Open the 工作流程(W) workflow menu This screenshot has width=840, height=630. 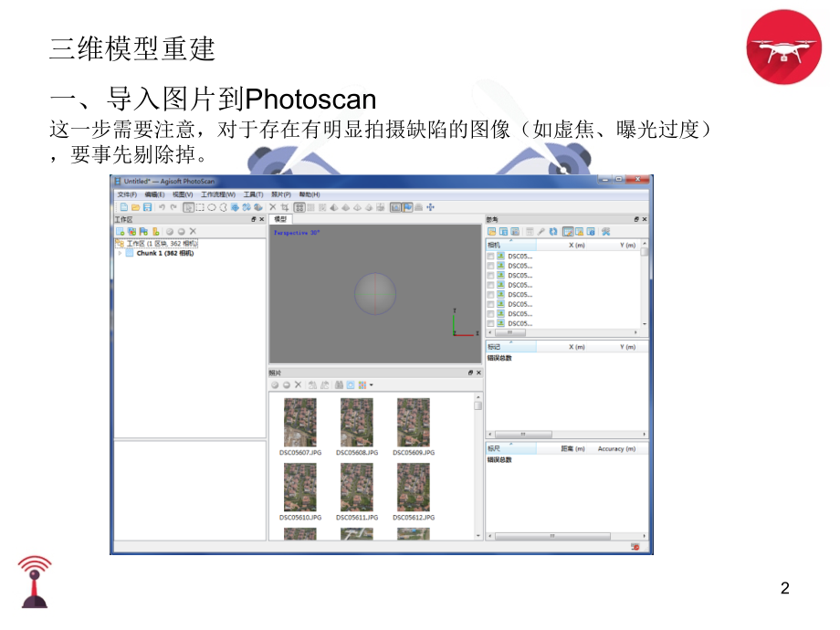point(219,194)
